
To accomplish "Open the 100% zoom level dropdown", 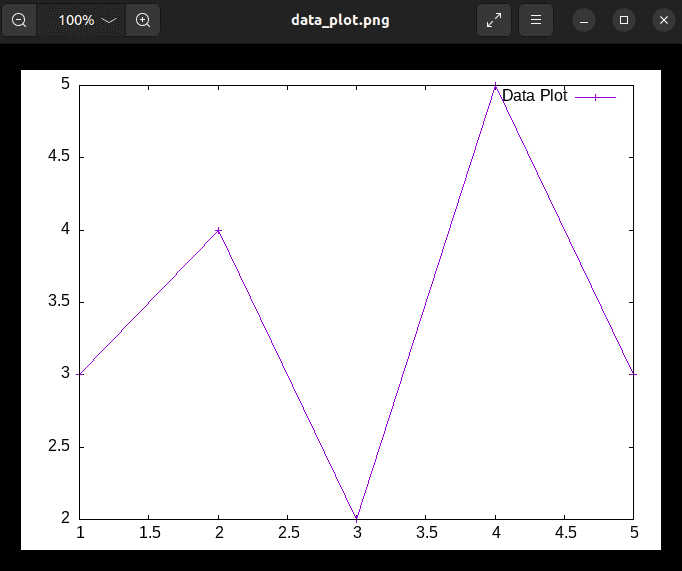I will [x=86, y=20].
